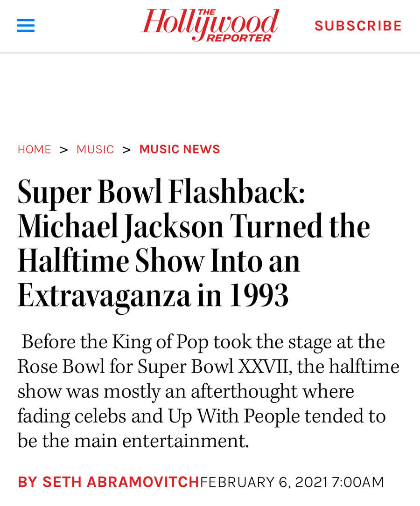Viewport: 420px width, 506px height.
Task: Click 'Michael Jackson' in the headline
Action: tap(120, 227)
